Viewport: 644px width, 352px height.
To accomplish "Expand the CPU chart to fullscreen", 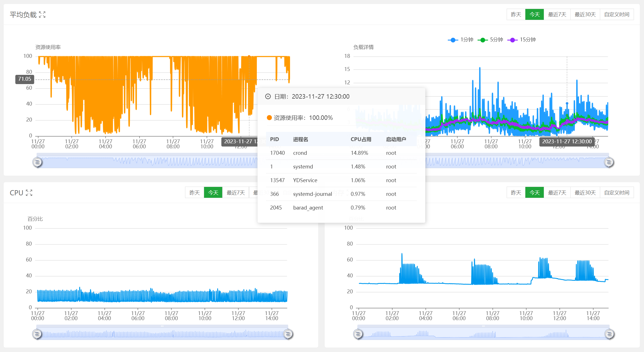I will (29, 193).
